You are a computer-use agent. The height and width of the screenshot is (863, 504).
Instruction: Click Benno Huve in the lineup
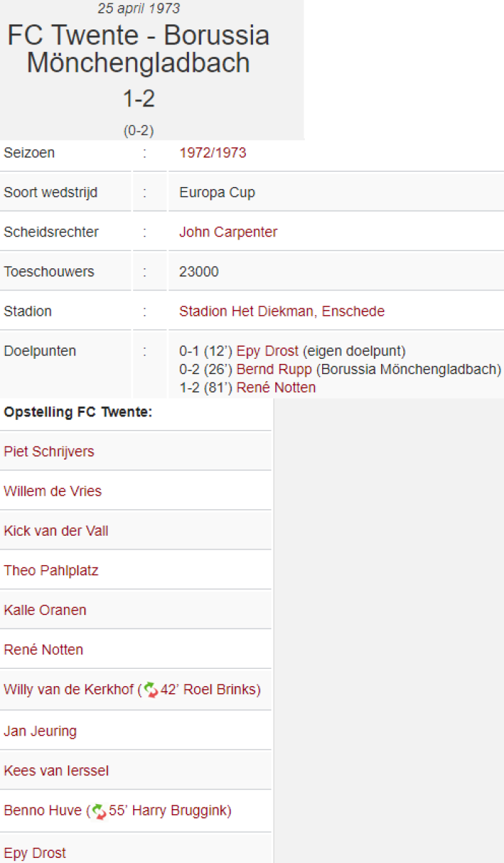pyautogui.click(x=42, y=811)
